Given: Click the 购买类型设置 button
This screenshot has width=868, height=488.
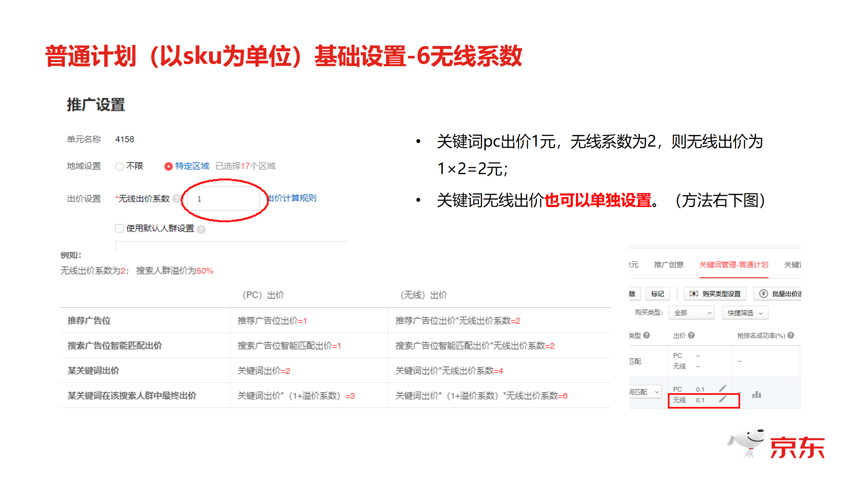Looking at the screenshot, I should point(715,294).
